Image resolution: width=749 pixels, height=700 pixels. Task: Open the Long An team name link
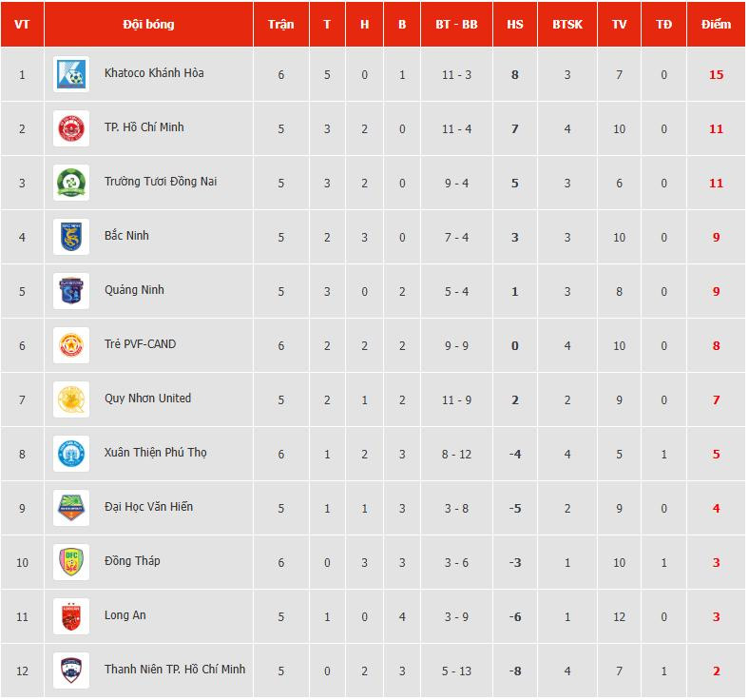click(125, 615)
